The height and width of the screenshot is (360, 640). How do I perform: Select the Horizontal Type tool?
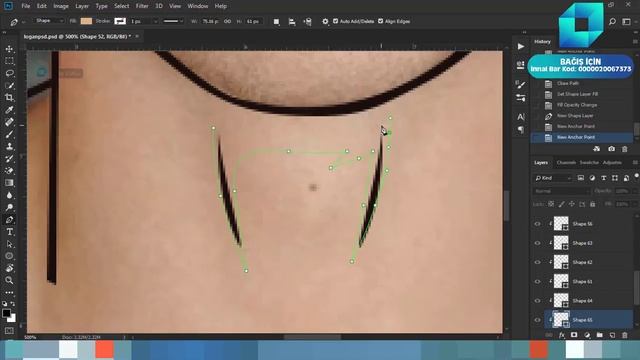(x=9, y=232)
